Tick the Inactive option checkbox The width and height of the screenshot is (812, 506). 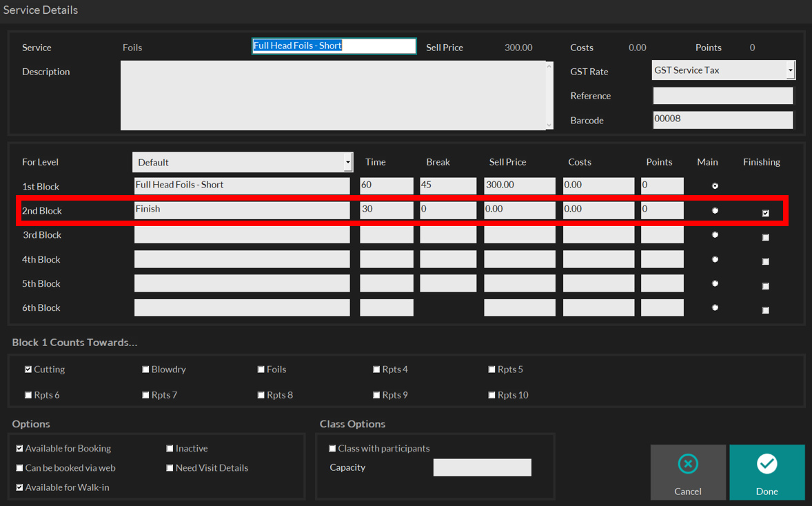pos(170,449)
